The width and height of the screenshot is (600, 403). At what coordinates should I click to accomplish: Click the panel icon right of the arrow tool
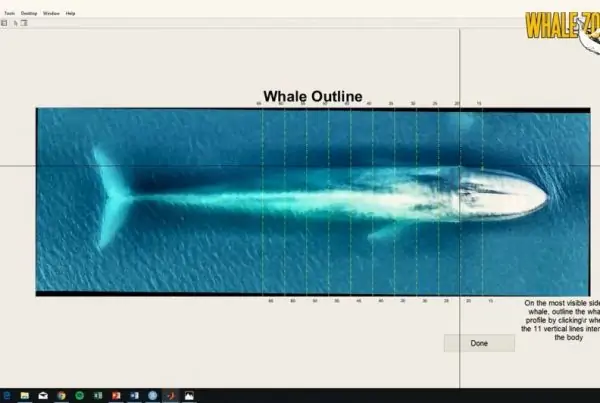point(23,22)
